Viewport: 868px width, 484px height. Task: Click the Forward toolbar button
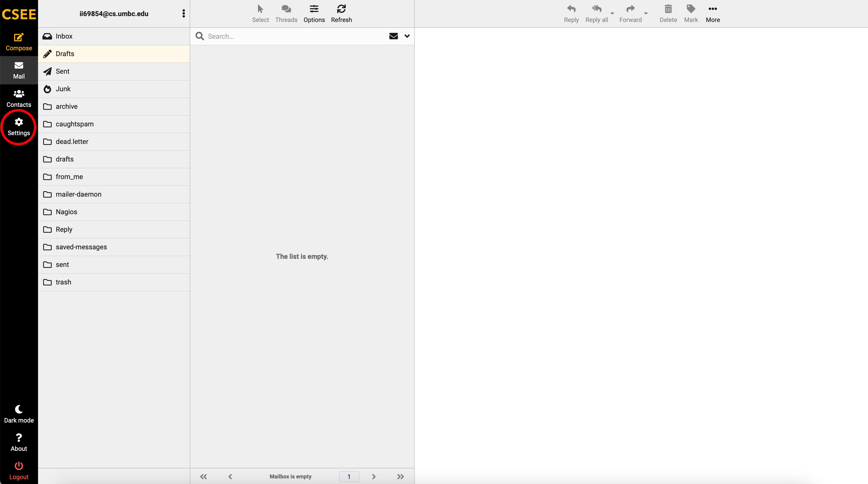click(631, 14)
